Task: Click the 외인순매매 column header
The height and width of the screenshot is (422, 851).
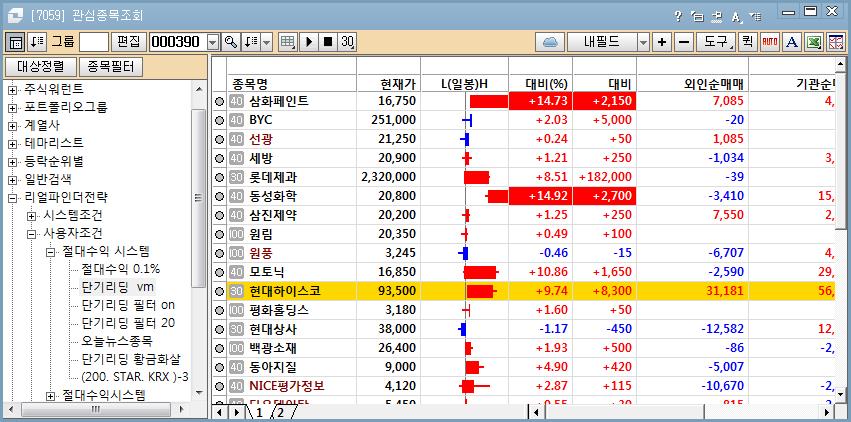Action: pos(693,84)
